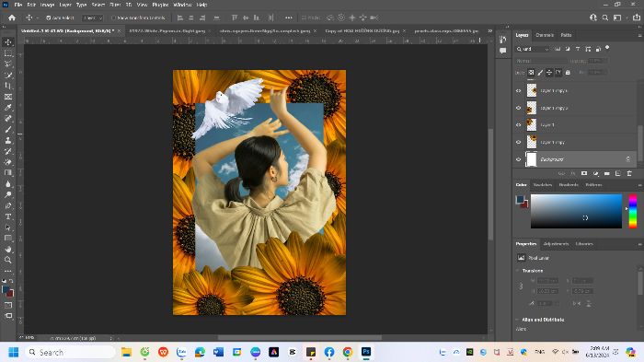Screen dimensions: 644x362
Task: Collapse the Transform section in Properties
Action: tap(517, 271)
